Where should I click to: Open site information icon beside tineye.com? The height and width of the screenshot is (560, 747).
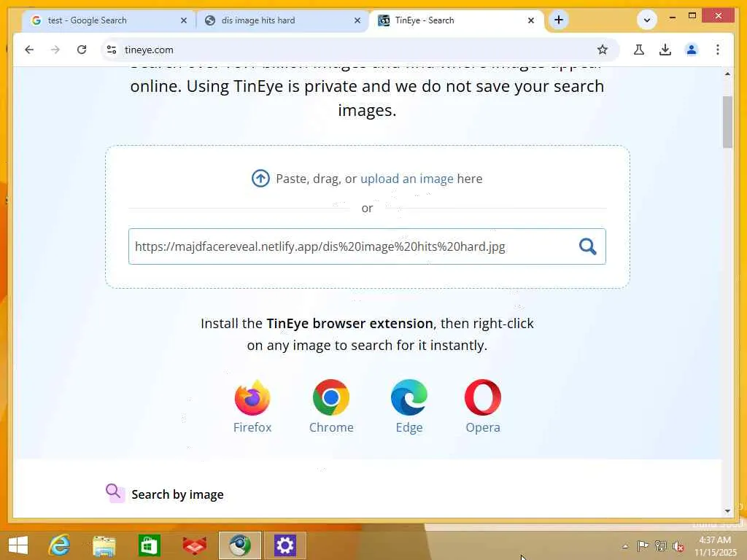coord(112,50)
